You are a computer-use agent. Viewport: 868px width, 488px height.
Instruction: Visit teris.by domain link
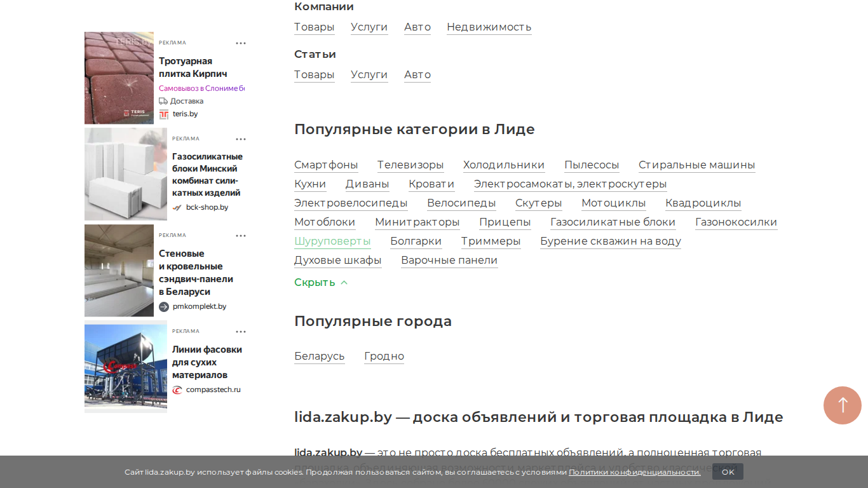pyautogui.click(x=185, y=114)
